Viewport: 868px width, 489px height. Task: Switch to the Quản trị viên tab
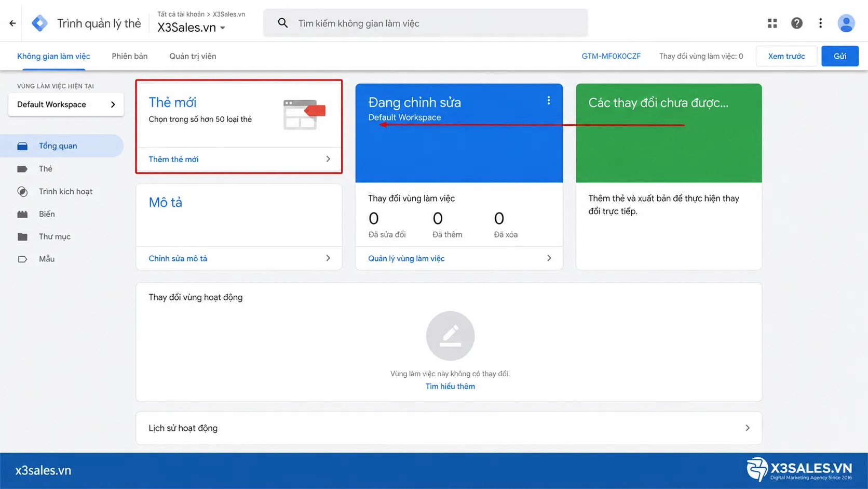193,56
